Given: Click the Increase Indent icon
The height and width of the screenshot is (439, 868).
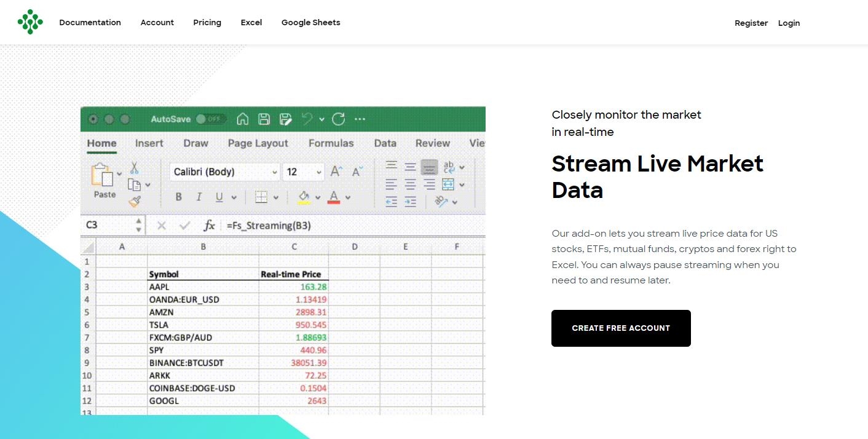Looking at the screenshot, I should tap(410, 201).
